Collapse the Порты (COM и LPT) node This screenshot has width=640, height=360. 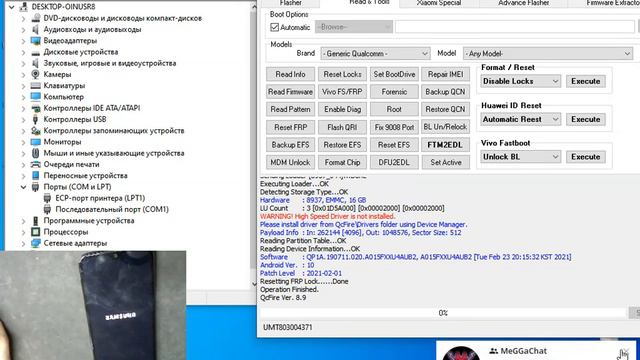(x=23, y=187)
